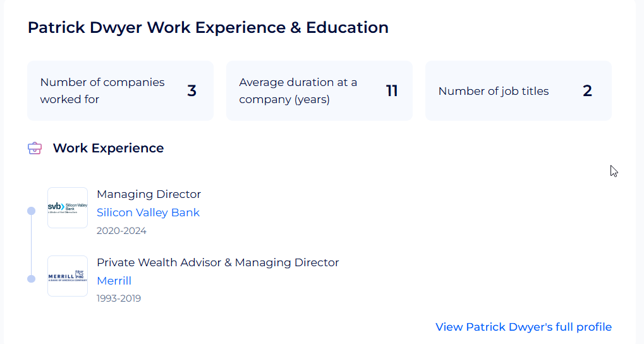Click the number 2 job titles count
This screenshot has height=344, width=644.
click(x=587, y=91)
